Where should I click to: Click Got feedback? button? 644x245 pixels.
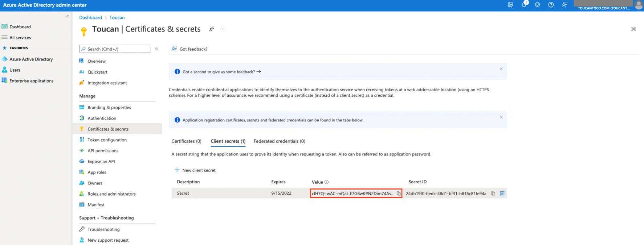[189, 49]
